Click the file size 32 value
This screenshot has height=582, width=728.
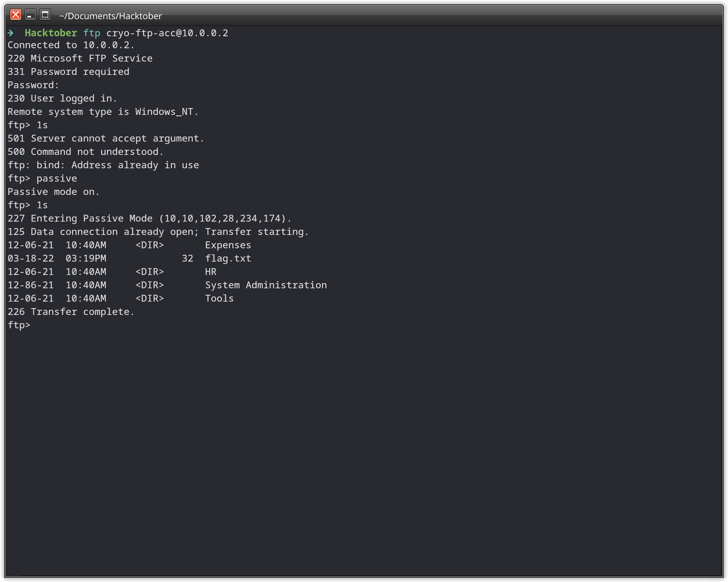(187, 259)
